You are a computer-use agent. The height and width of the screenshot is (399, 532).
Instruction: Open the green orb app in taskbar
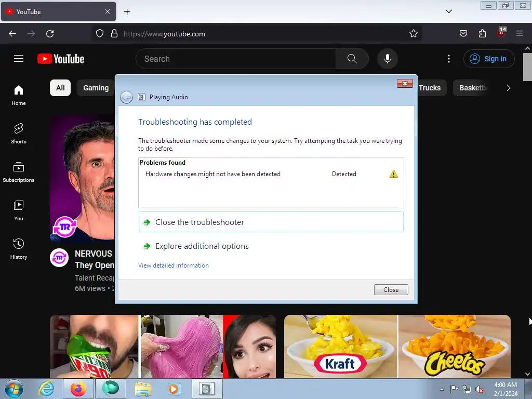(x=111, y=389)
